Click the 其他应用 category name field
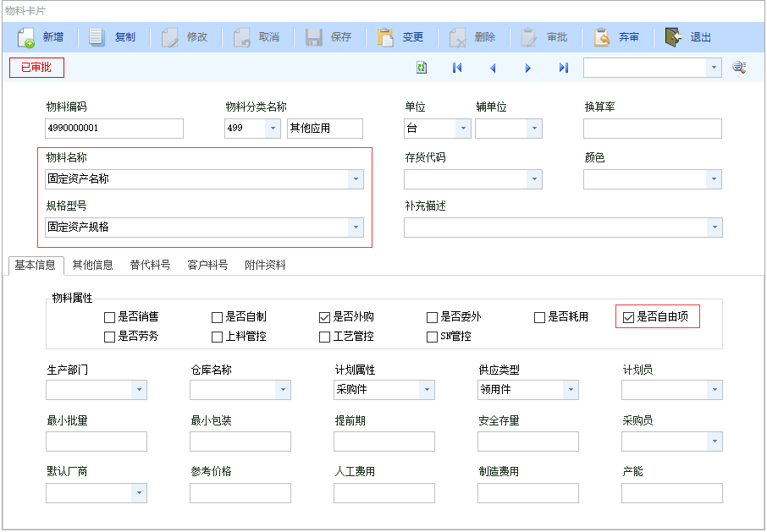This screenshot has height=532, width=767. pyautogui.click(x=325, y=129)
